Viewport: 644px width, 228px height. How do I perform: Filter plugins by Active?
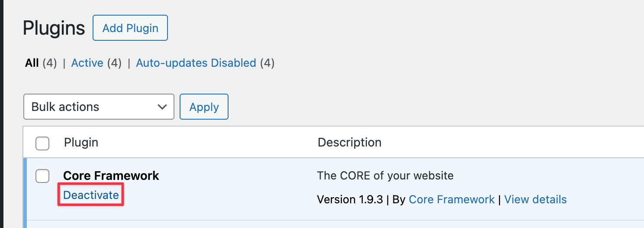(x=87, y=63)
